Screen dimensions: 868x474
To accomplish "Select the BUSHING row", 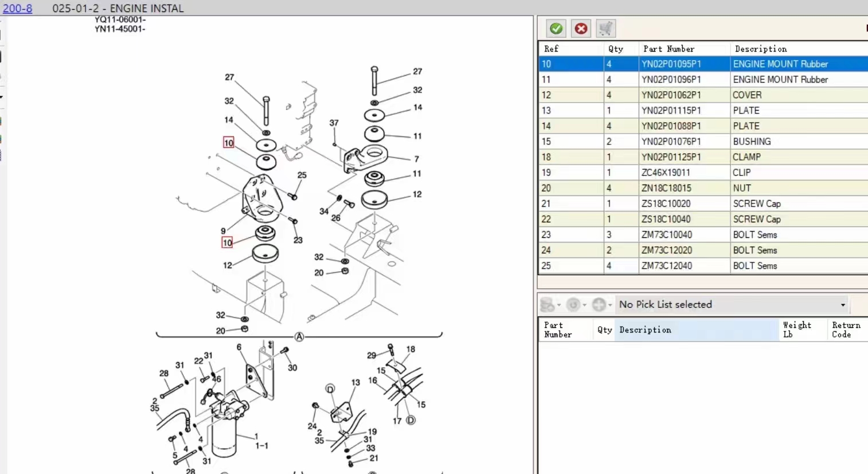I will [703, 142].
